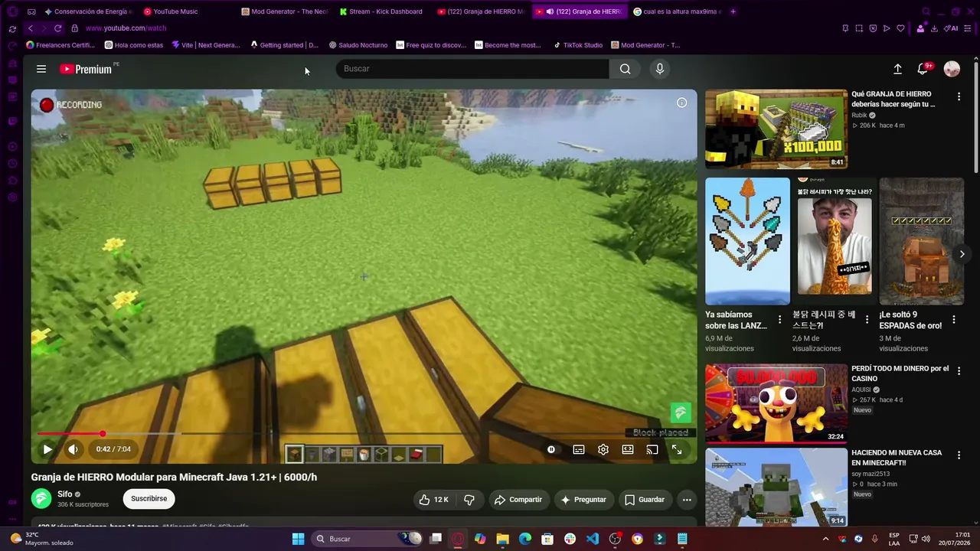
Task: Switch to 'cual es la altura max9ima' tab
Action: [677, 11]
